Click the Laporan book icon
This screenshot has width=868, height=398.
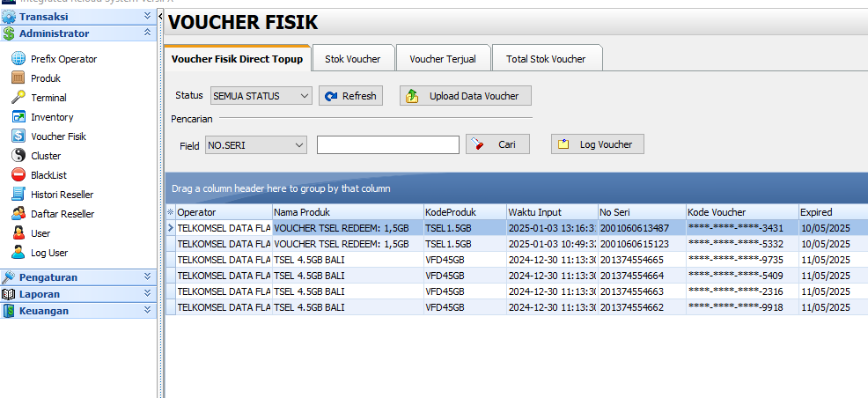[9, 294]
